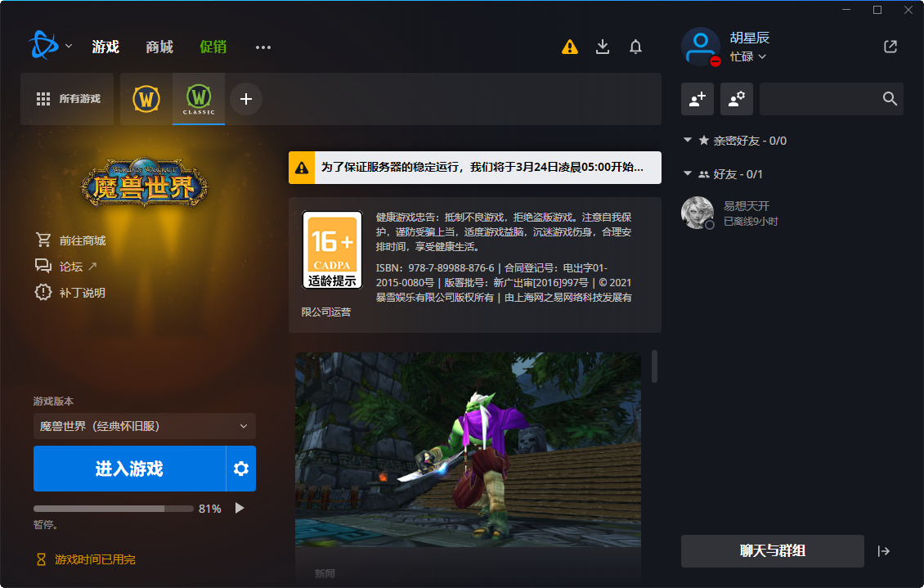Click the 魔兽世界 game logo

click(145, 183)
